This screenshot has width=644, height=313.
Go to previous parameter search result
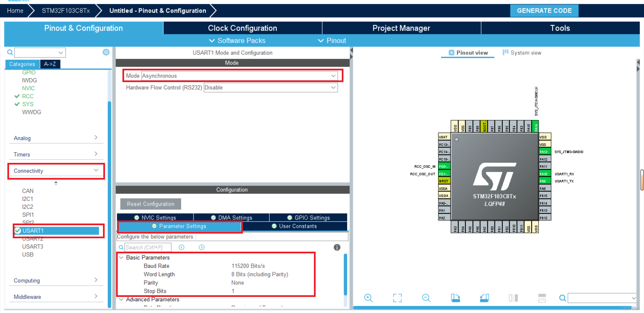click(x=181, y=247)
